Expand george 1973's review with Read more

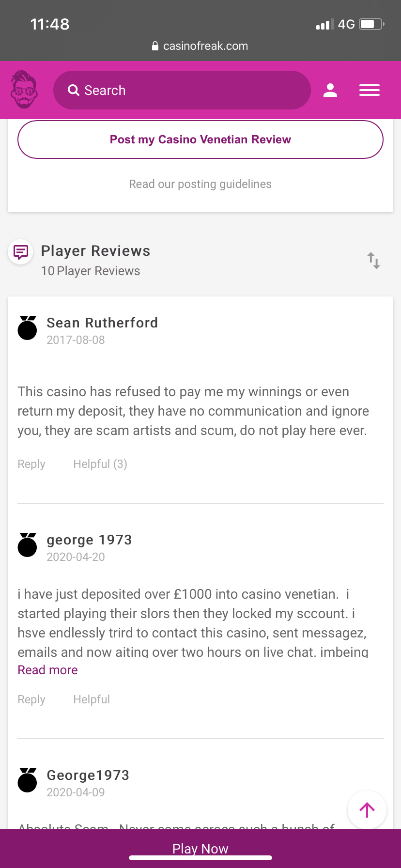(48, 670)
